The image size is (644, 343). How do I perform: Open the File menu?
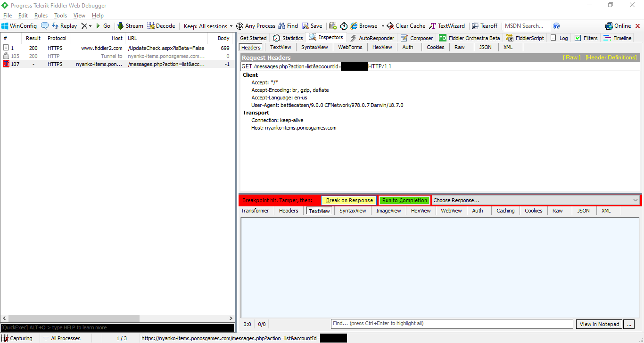click(8, 16)
